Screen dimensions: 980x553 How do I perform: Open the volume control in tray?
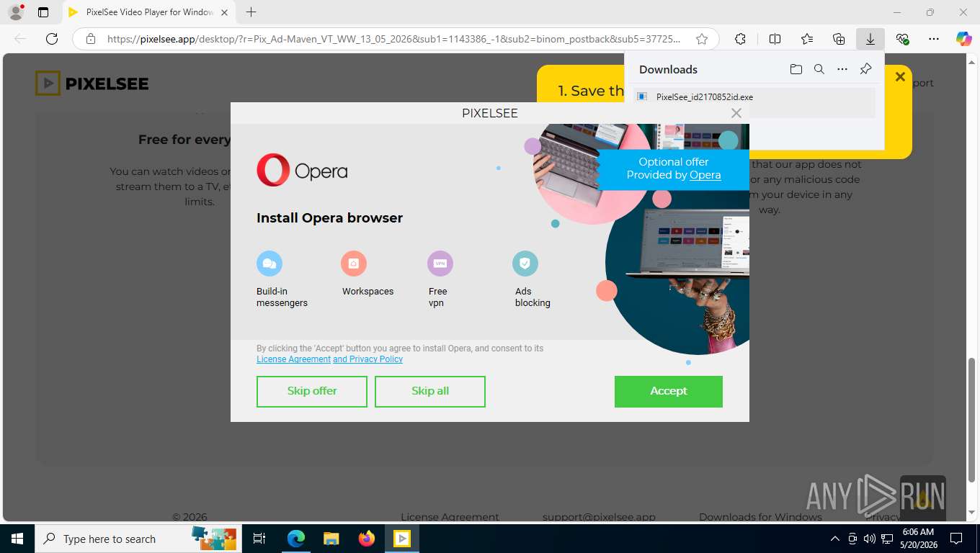point(870,539)
